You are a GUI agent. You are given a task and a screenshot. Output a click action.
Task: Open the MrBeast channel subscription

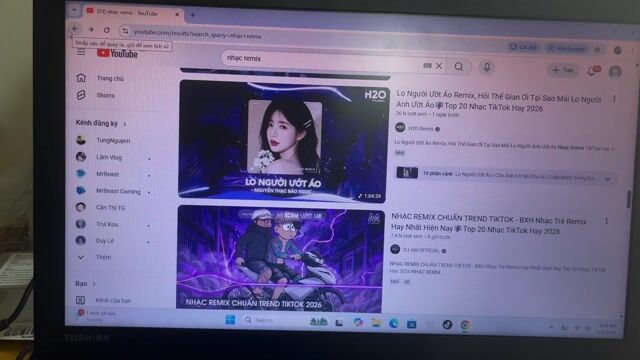click(x=107, y=174)
